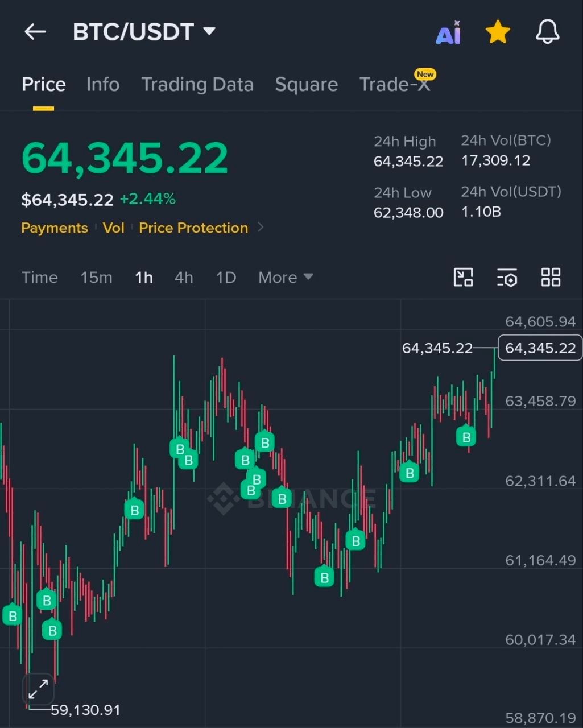Click the Payments tag link
This screenshot has height=728, width=583.
pos(55,228)
